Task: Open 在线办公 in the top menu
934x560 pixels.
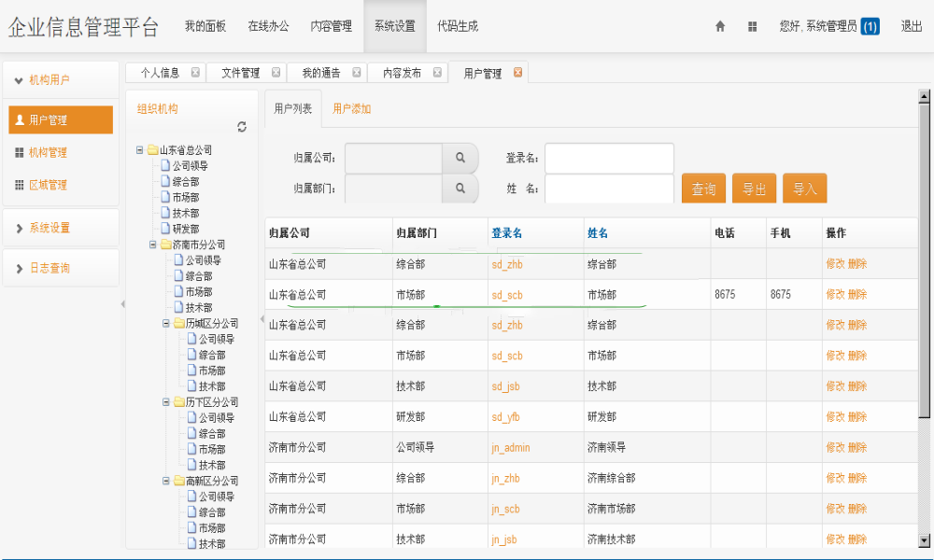Action: pos(268,26)
